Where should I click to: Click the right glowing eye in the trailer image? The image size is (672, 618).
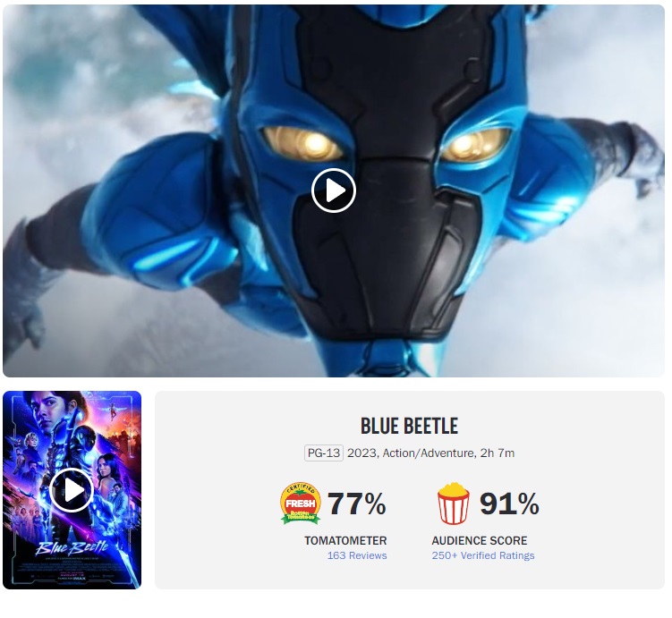point(475,144)
